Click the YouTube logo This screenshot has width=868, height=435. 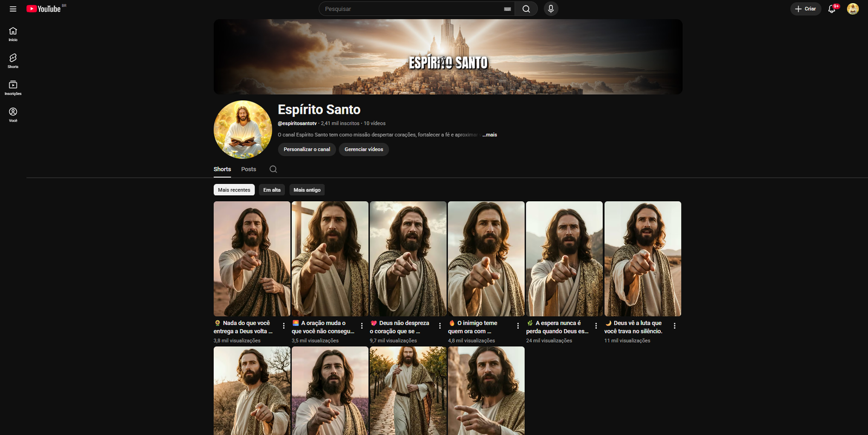tap(44, 9)
